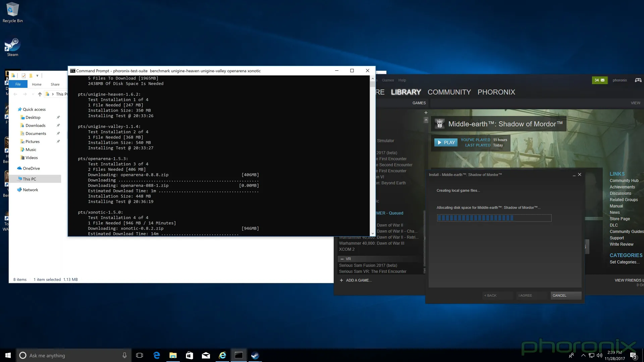This screenshot has width=644, height=362.
Task: Expand breadcrumb chevron before This PC
Action: pyautogui.click(x=53, y=94)
